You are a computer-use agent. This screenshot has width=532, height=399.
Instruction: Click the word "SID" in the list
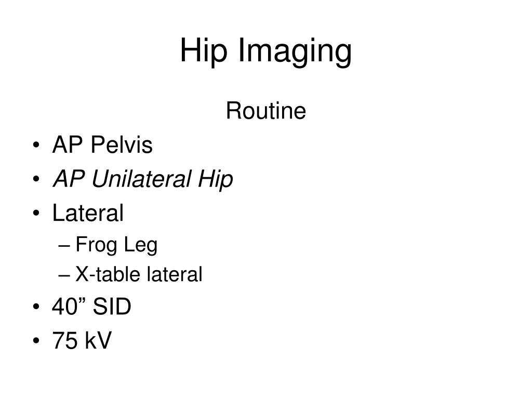click(112, 308)
